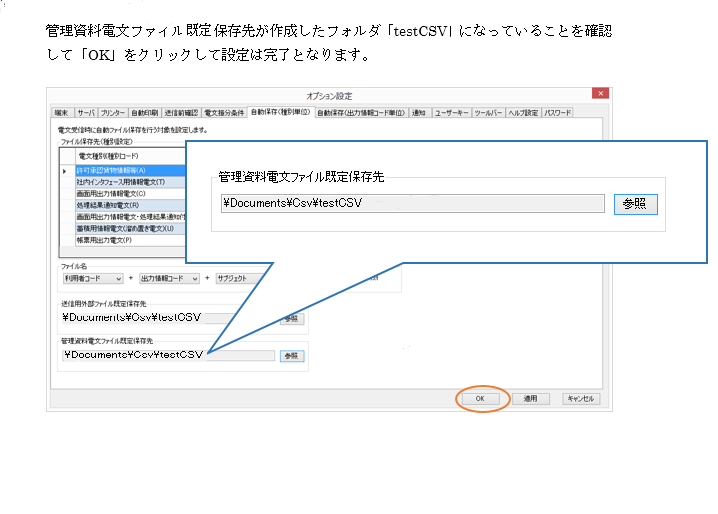Screen dimensions: 718x514
Task: Open the 通知 tab
Action: coord(418,113)
